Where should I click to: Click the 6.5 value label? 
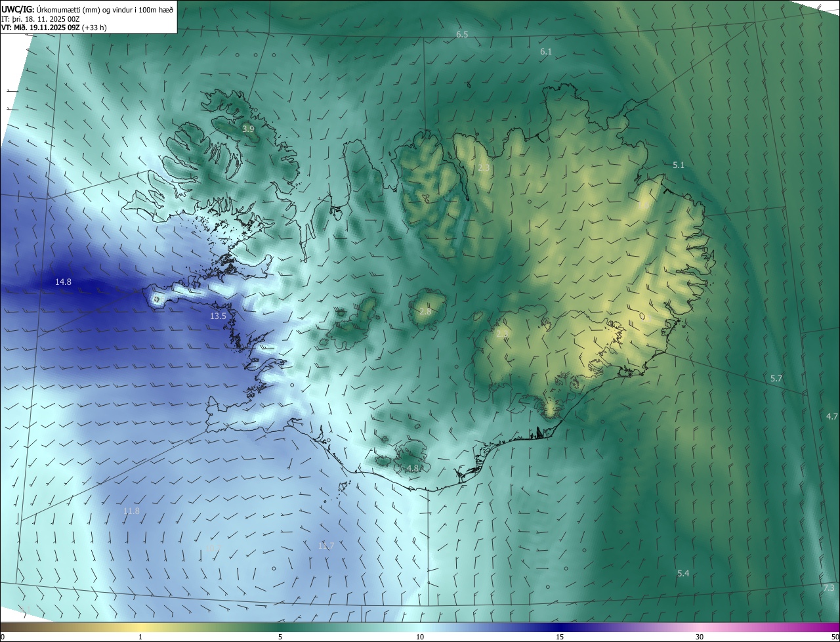(462, 34)
